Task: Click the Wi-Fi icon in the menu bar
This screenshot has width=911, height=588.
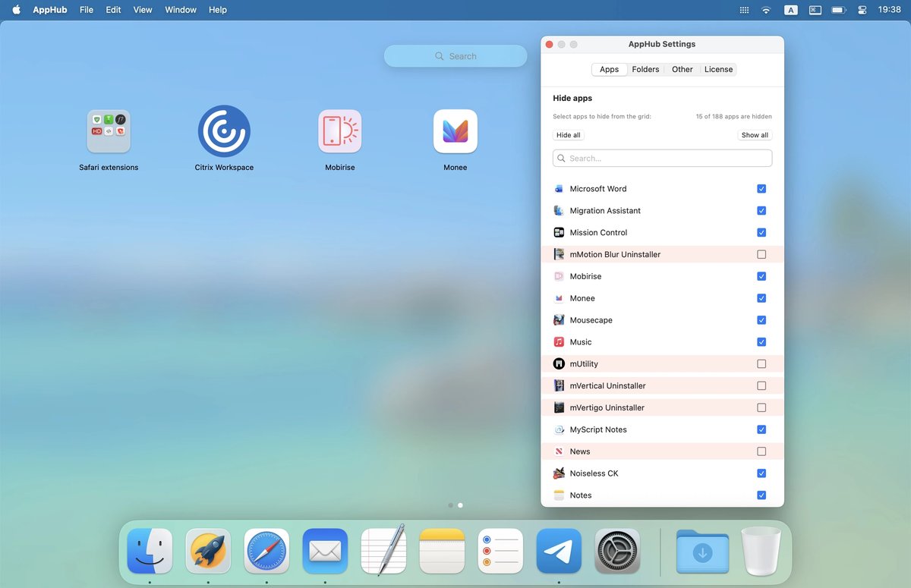Action: coord(766,10)
